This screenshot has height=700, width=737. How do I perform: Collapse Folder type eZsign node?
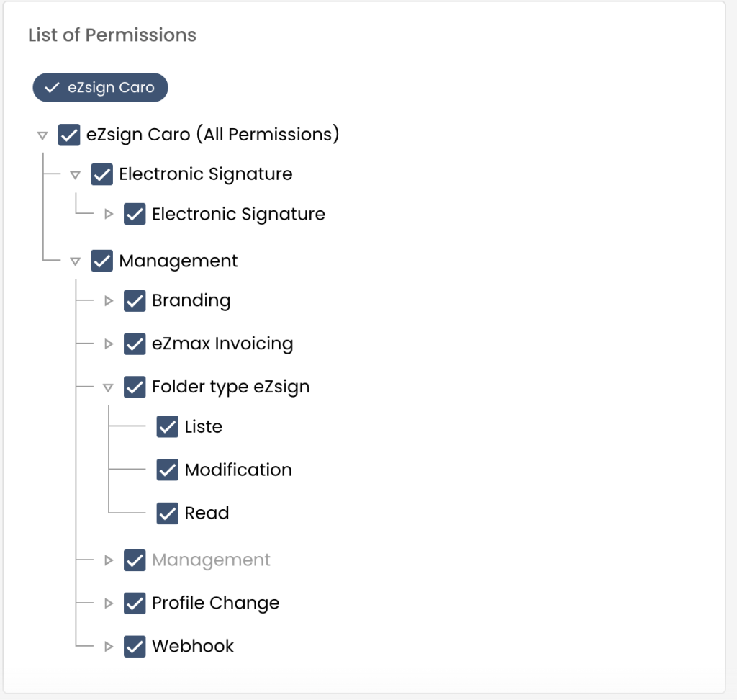(x=108, y=387)
